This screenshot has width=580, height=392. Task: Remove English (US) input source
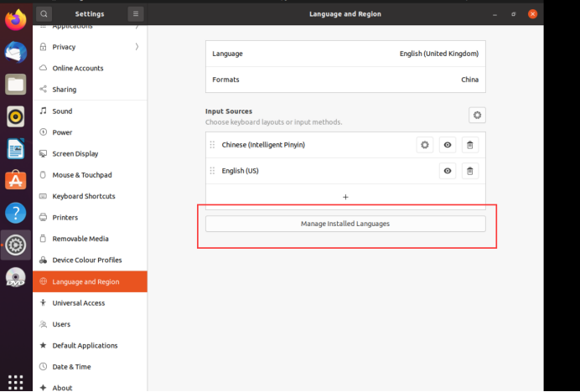469,171
